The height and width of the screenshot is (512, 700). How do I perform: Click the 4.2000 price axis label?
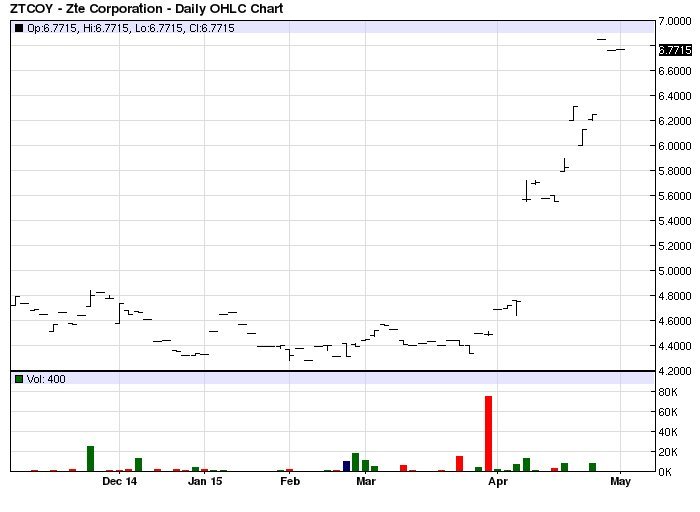point(675,371)
